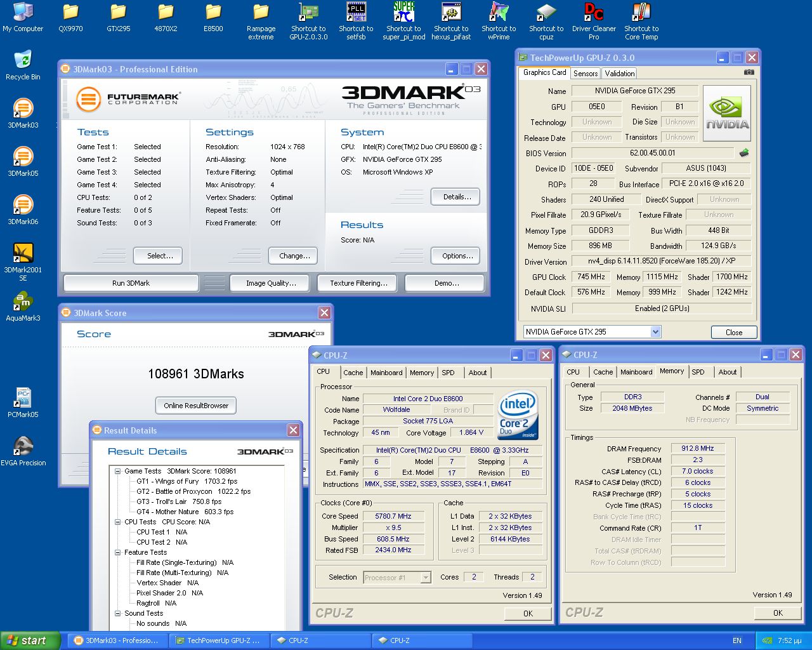
Task: Open the GPU selection dropdown in GPU-Z
Action: (655, 331)
